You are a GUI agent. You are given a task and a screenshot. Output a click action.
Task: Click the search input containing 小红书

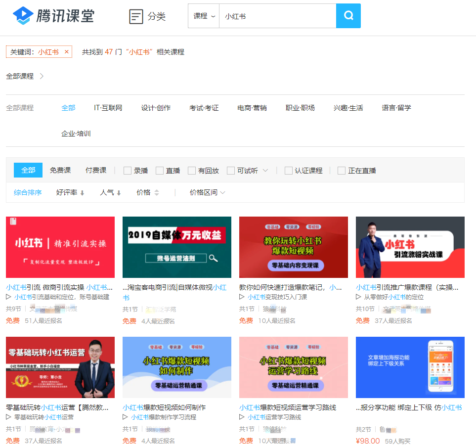tap(277, 16)
